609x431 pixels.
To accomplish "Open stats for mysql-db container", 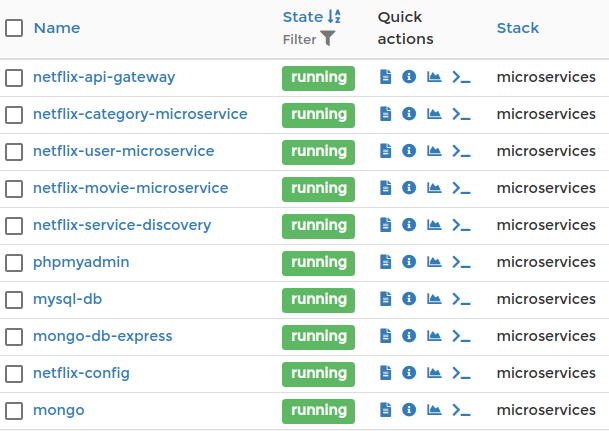I will click(434, 299).
